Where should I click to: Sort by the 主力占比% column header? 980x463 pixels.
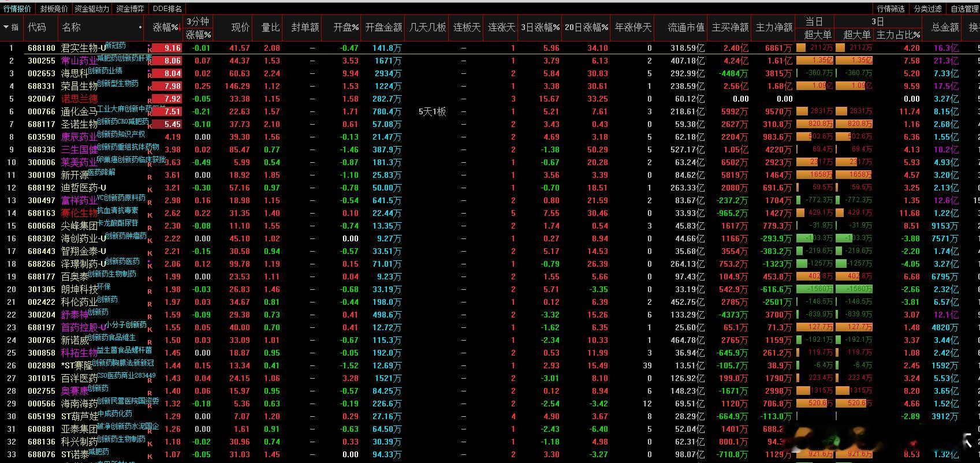click(898, 35)
